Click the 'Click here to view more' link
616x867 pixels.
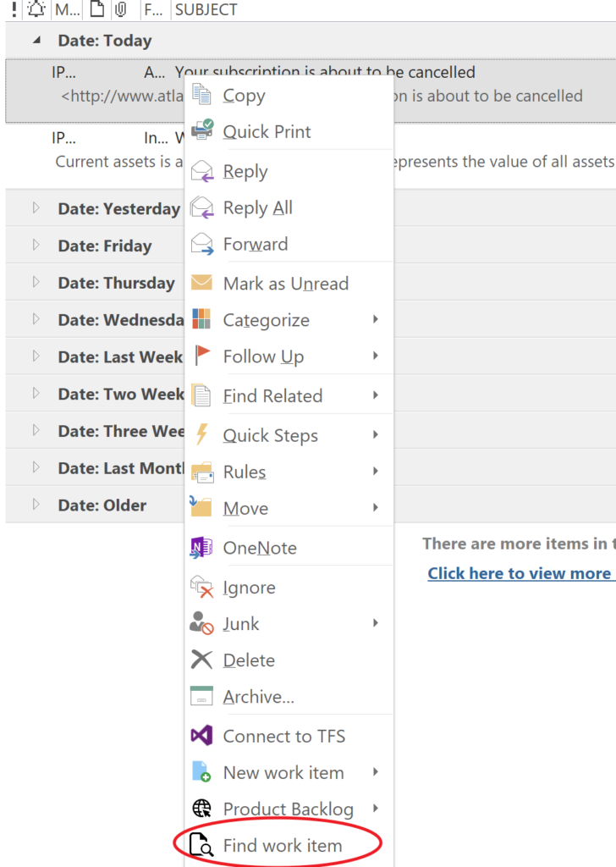(x=520, y=573)
